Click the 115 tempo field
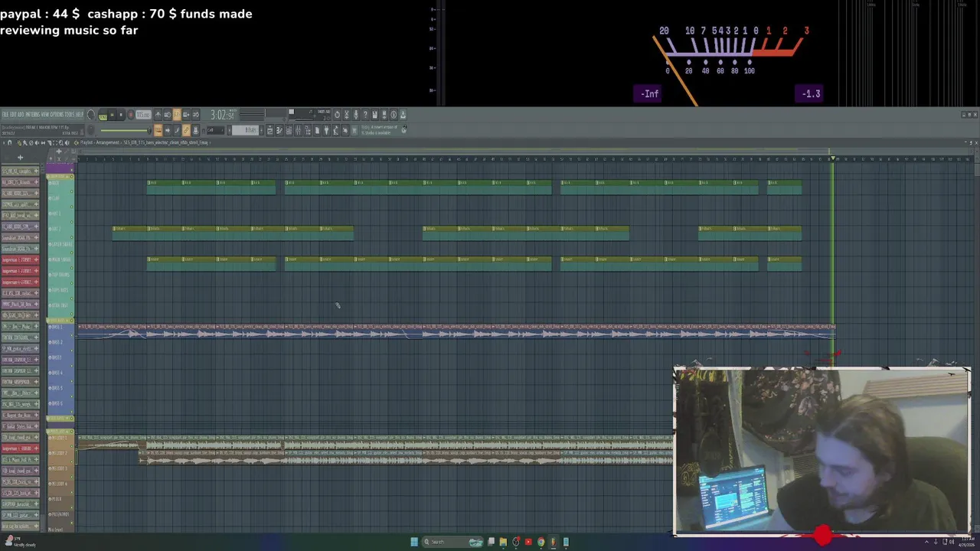This screenshot has height=551, width=980. [x=144, y=114]
